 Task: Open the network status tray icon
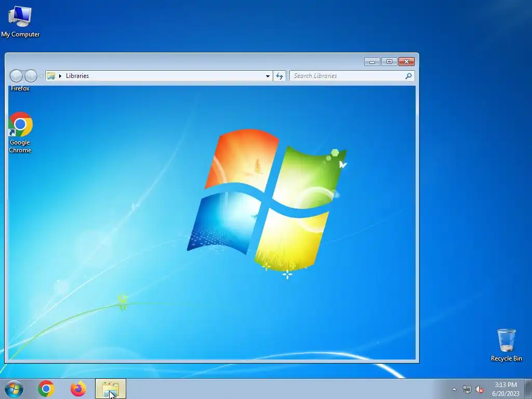(467, 390)
